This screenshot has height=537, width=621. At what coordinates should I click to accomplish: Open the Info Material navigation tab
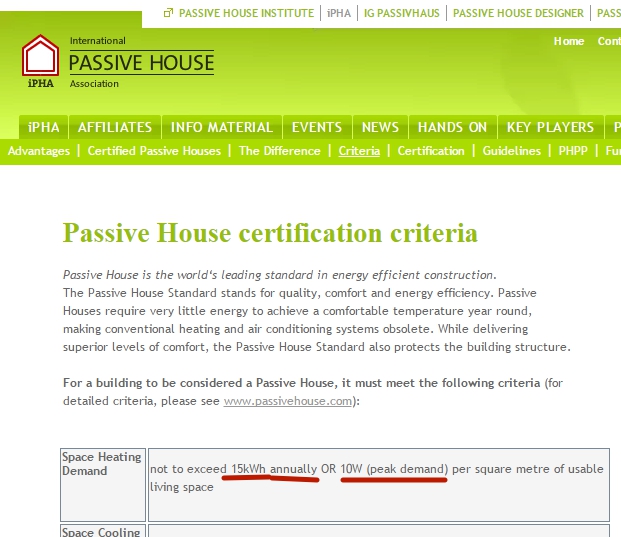[x=222, y=127]
